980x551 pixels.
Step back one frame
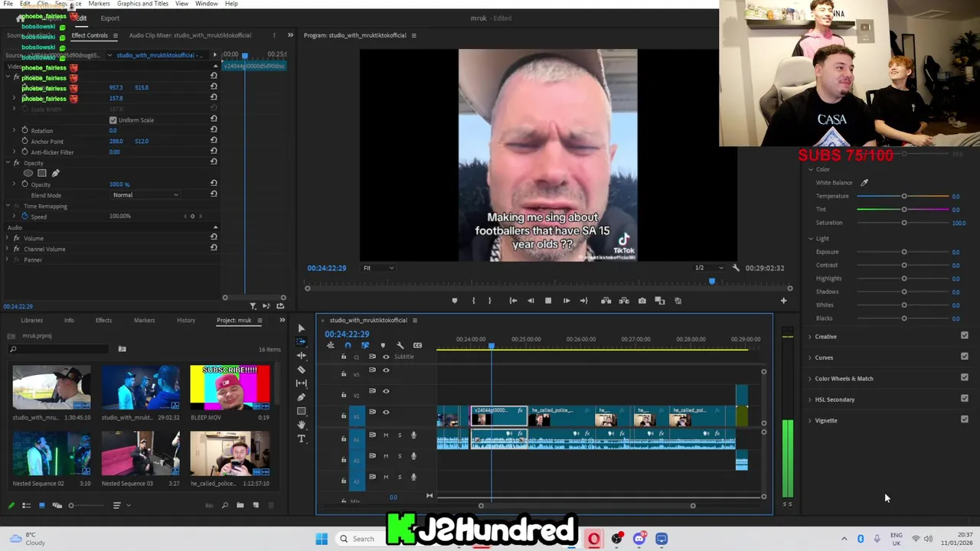[531, 301]
